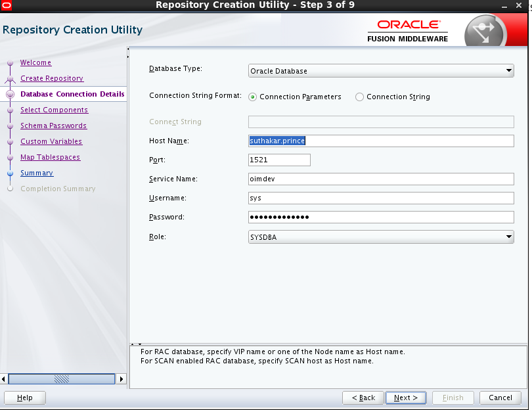This screenshot has width=532, height=410.
Task: Click the Port field containing 1521
Action: click(279, 160)
